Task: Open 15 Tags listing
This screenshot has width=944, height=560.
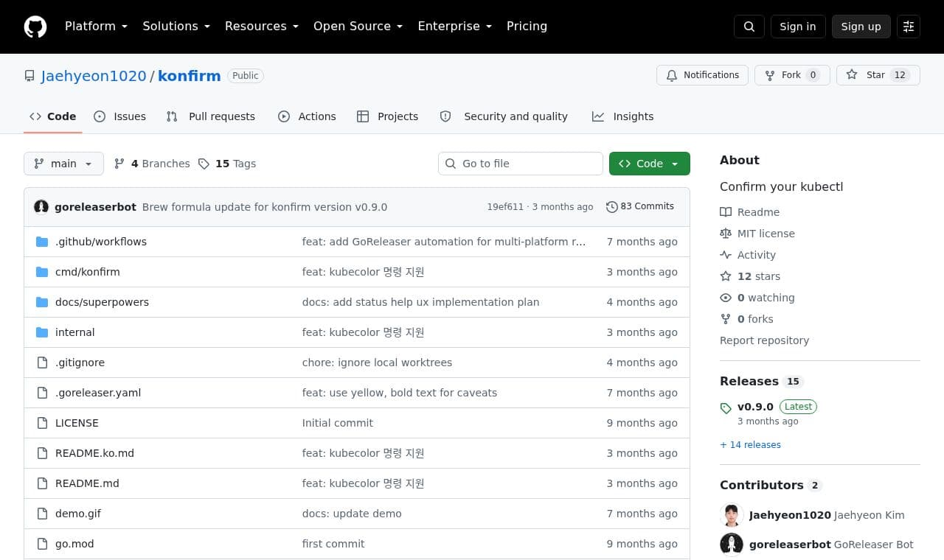Action: 227,164
